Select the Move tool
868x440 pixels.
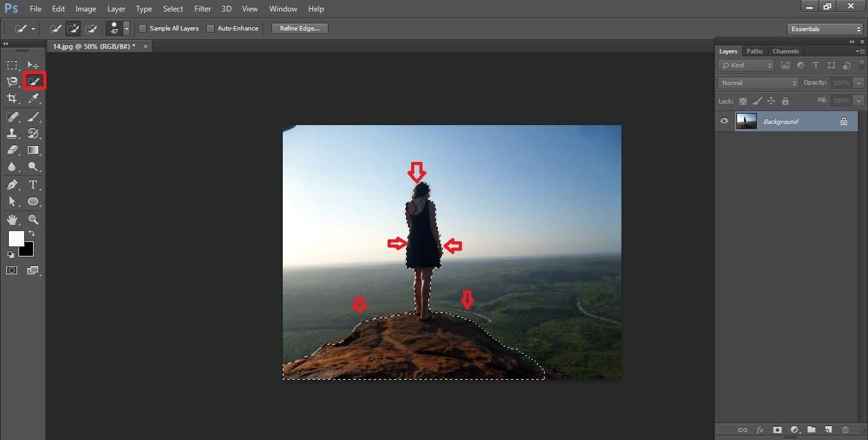tap(33, 64)
